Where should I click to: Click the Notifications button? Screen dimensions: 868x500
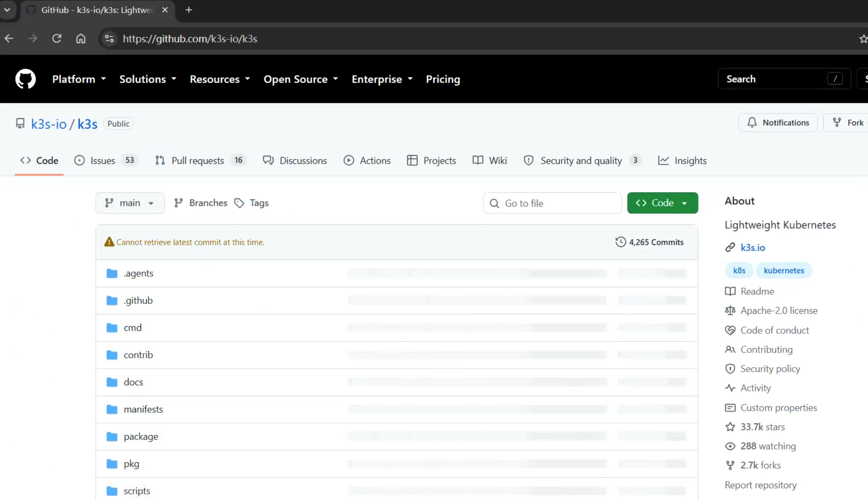[x=778, y=123]
